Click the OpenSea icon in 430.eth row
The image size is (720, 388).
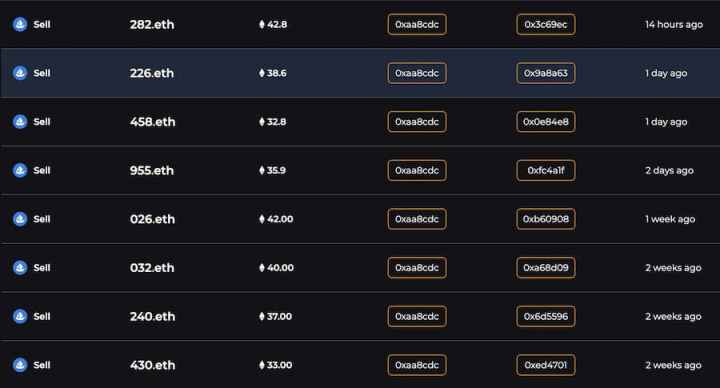(x=20, y=365)
